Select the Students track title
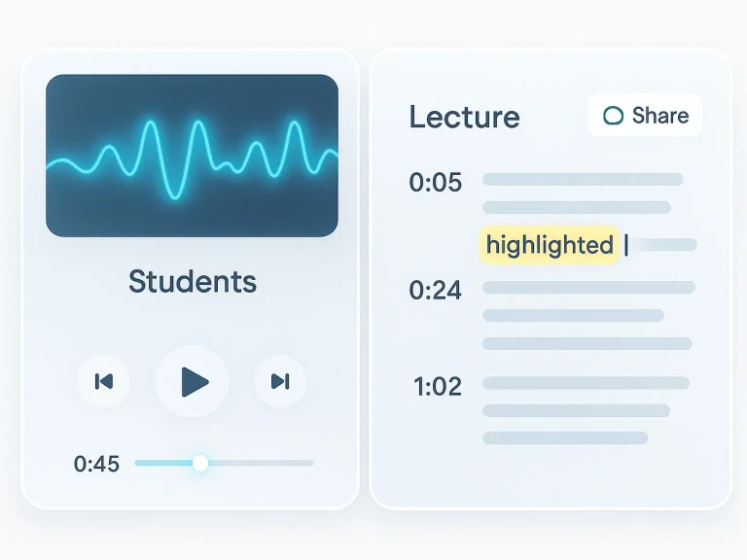 (193, 282)
